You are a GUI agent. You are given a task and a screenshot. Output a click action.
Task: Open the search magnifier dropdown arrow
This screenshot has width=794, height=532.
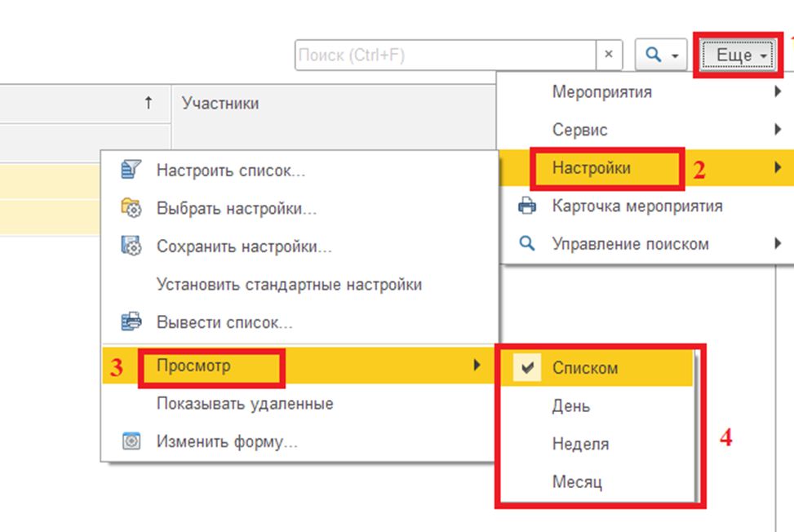click(x=674, y=55)
